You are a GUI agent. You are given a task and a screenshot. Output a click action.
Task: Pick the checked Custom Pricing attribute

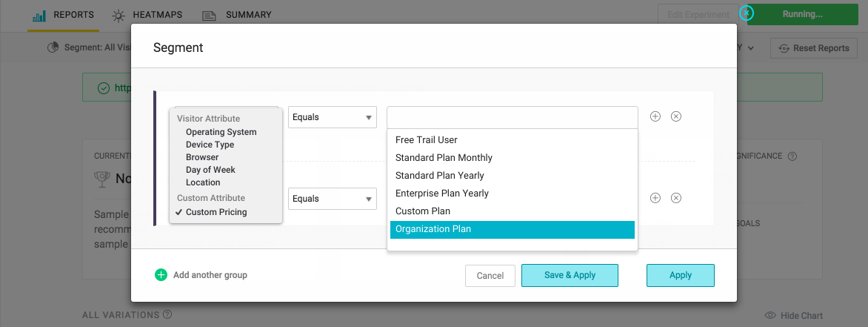pyautogui.click(x=216, y=212)
